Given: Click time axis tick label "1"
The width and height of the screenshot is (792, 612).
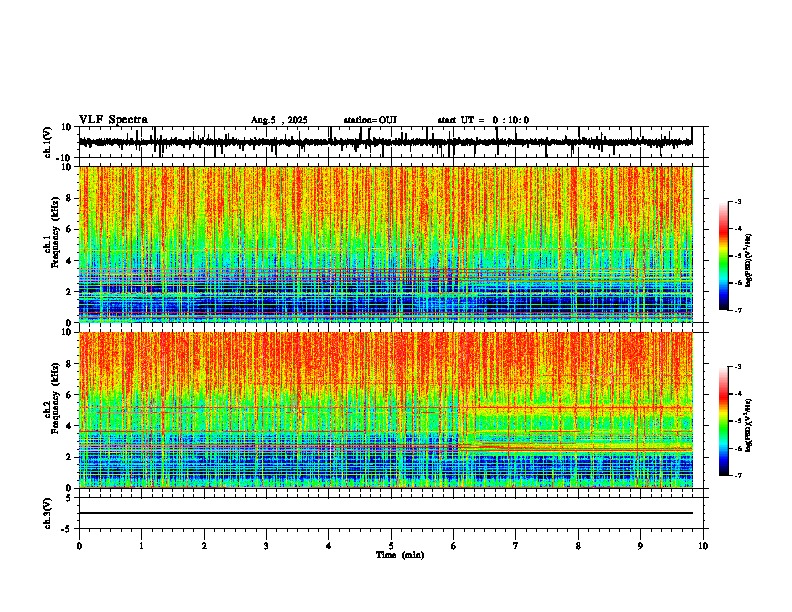Looking at the screenshot, I should (x=141, y=546).
